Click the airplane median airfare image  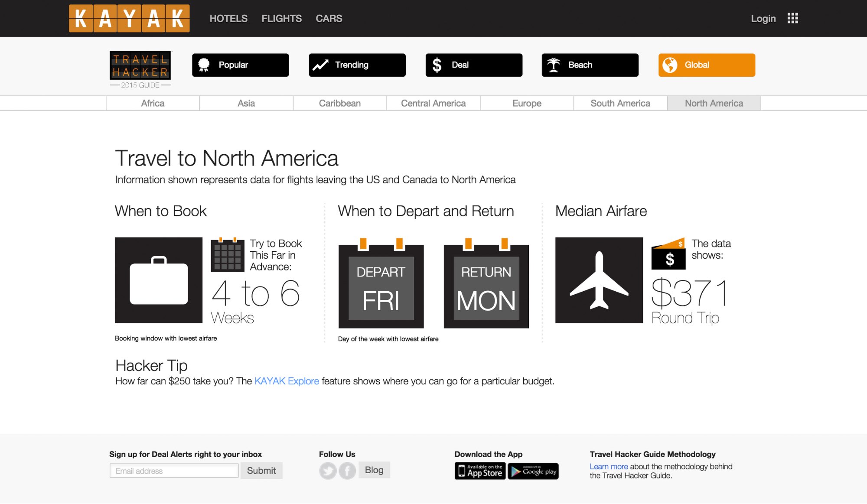coord(599,280)
